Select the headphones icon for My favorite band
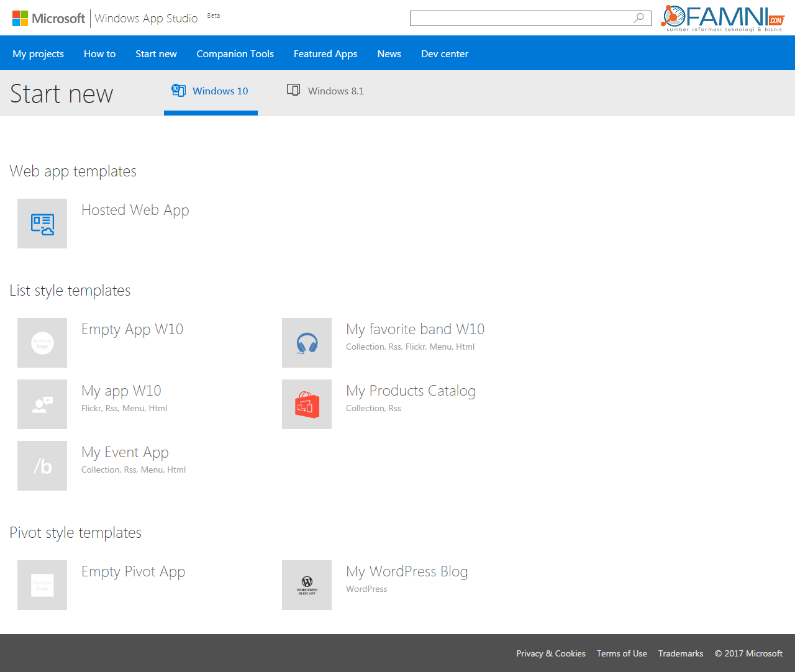The width and height of the screenshot is (795, 672). coord(307,343)
